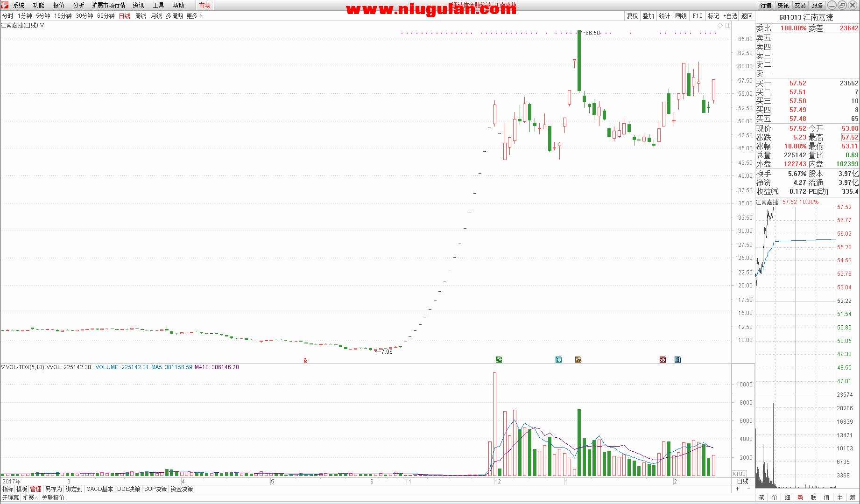Viewport: 860px width, 504px height.
Task: Expand the VOL-TDX indicator dropdown
Action: 3,367
